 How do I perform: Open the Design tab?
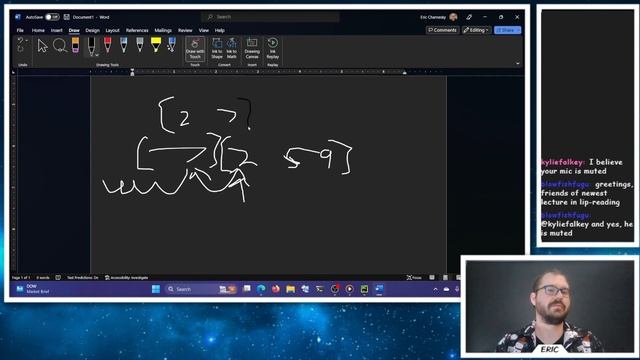coord(92,30)
